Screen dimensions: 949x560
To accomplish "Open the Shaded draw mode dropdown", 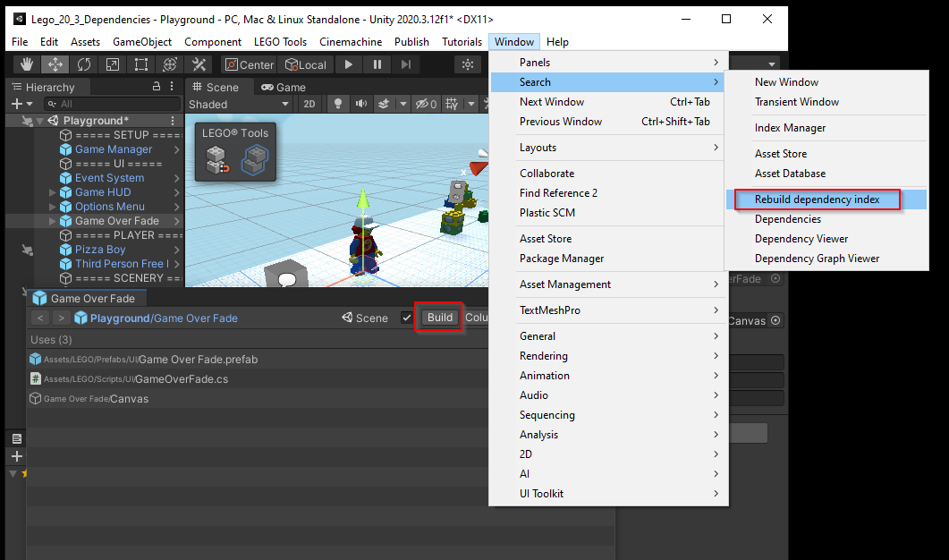I will tap(240, 104).
